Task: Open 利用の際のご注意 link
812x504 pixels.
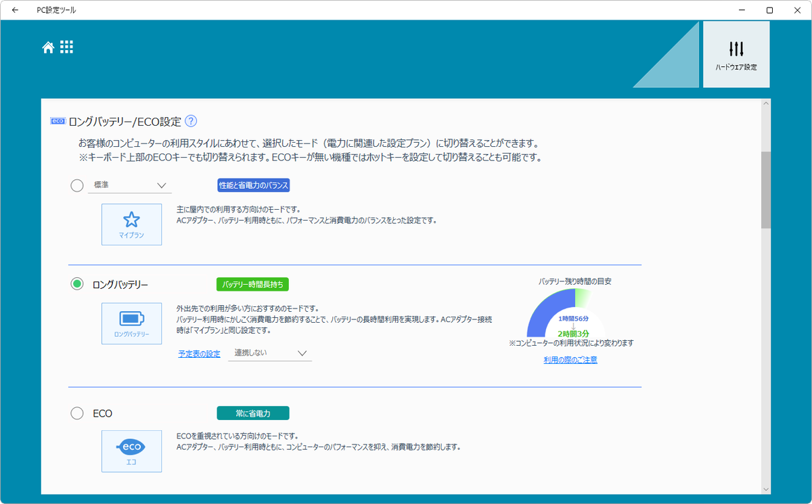Action: pos(570,360)
